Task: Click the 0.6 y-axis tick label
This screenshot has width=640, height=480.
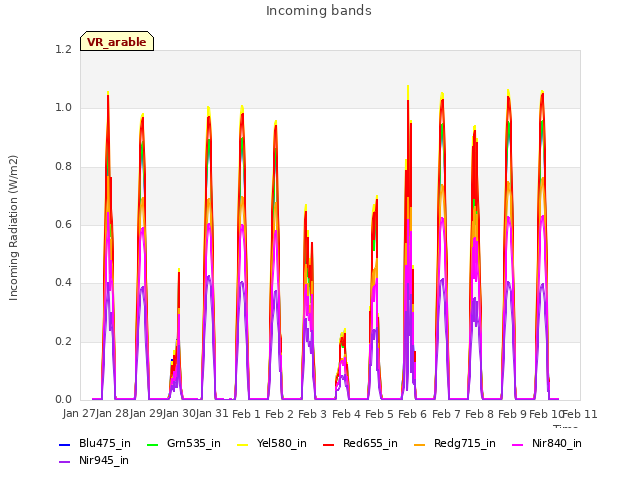Action: click(63, 225)
